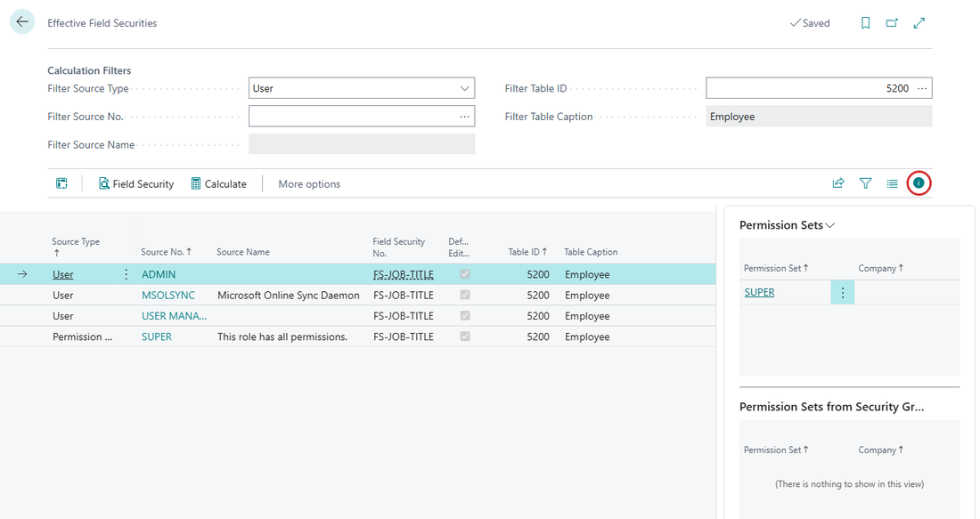Go back with the arrow button
The height and width of the screenshot is (519, 980).
tap(22, 22)
